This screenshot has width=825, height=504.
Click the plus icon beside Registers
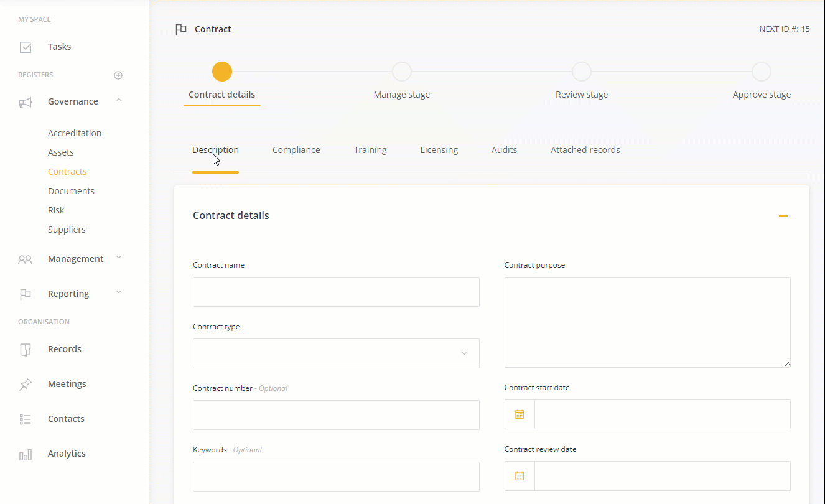tap(118, 75)
